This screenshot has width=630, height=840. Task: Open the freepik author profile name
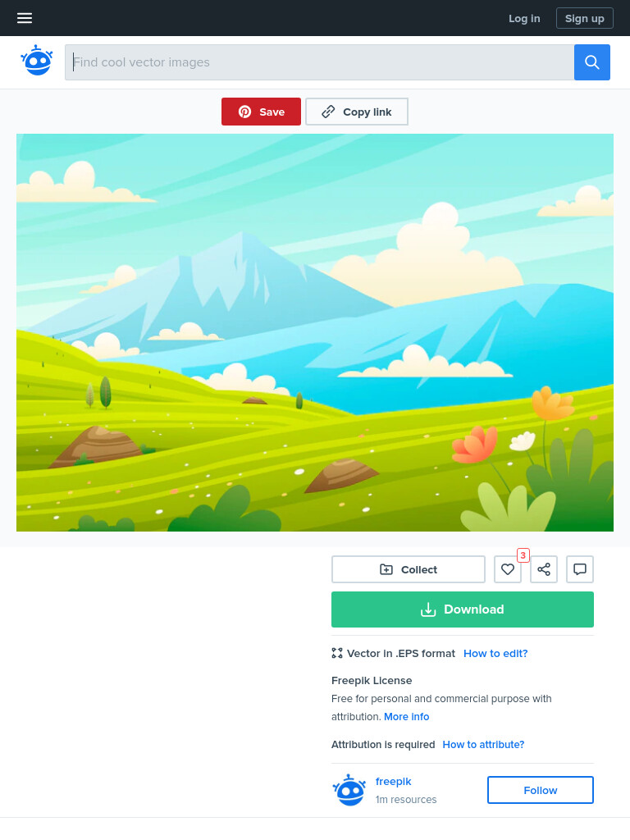click(393, 781)
